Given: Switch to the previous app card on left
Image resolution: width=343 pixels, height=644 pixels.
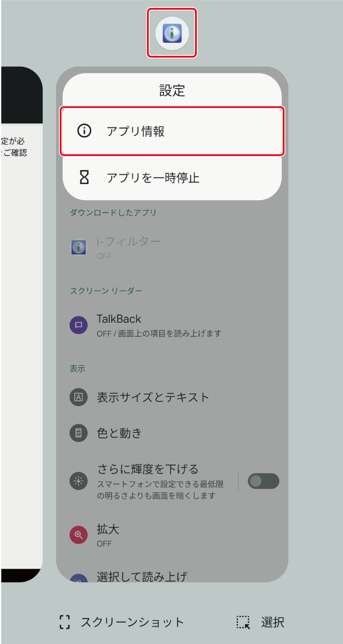Looking at the screenshot, I should pyautogui.click(x=21, y=324).
